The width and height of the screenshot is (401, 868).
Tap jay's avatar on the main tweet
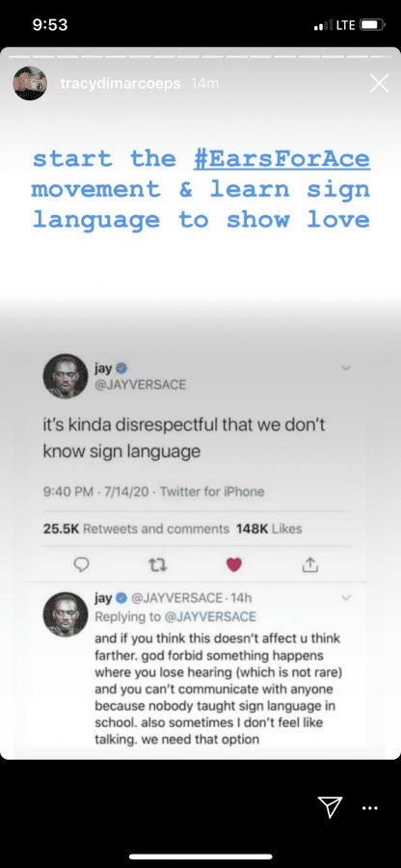tap(66, 376)
